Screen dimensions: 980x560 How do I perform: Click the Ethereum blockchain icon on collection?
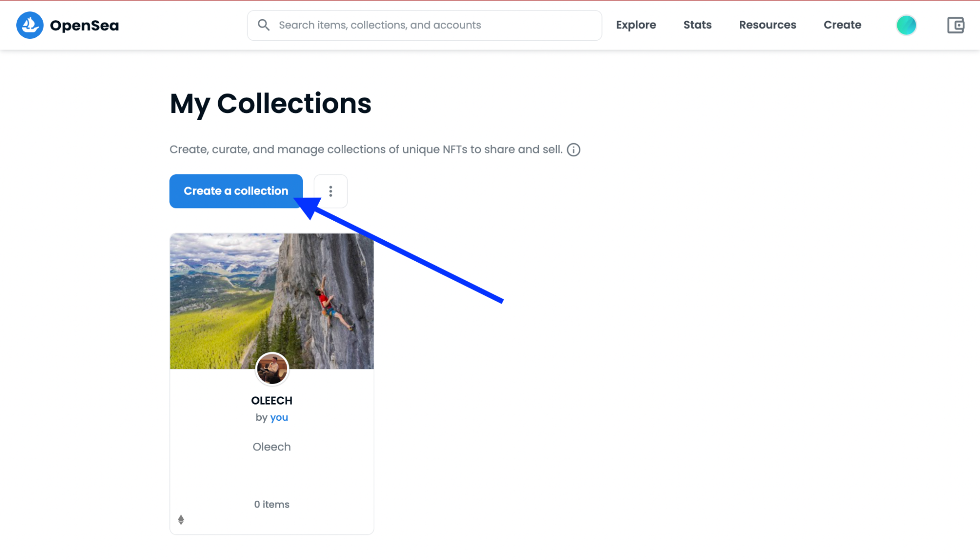[x=180, y=520]
